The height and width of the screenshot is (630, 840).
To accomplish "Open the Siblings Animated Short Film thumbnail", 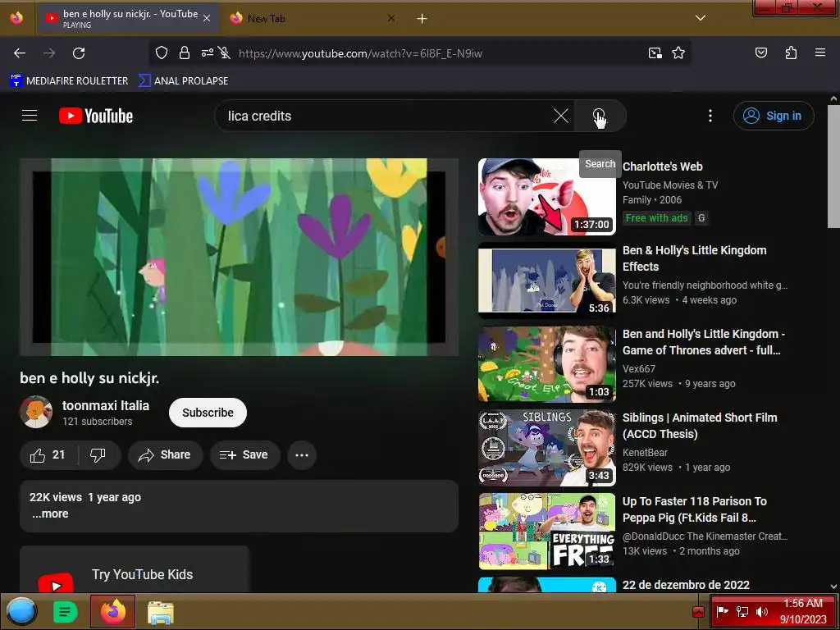I will pos(547,447).
